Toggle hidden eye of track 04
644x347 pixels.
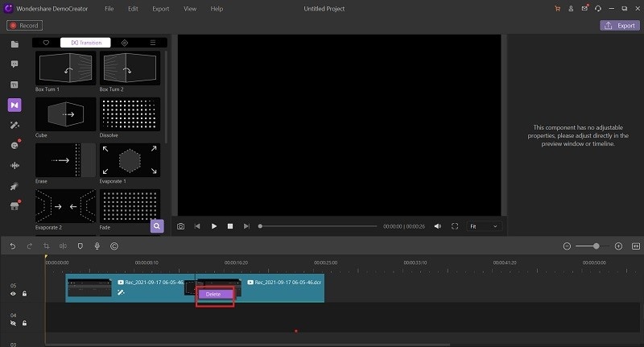coord(13,323)
